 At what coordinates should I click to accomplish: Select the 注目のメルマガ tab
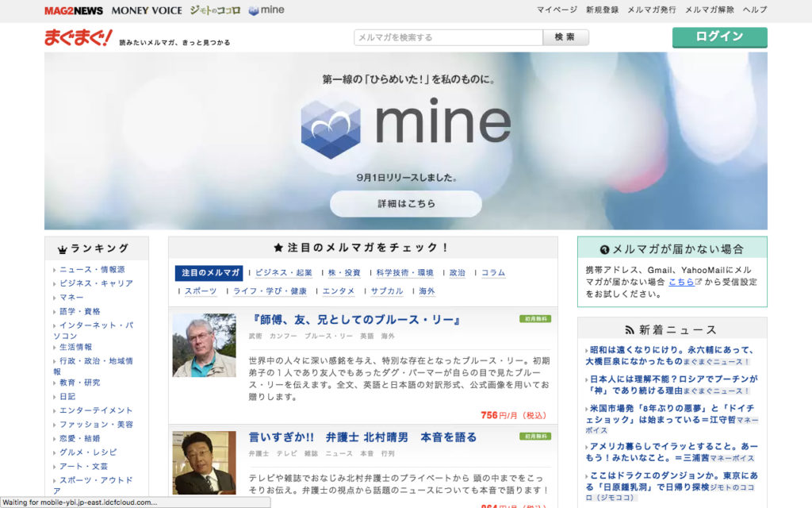[210, 273]
